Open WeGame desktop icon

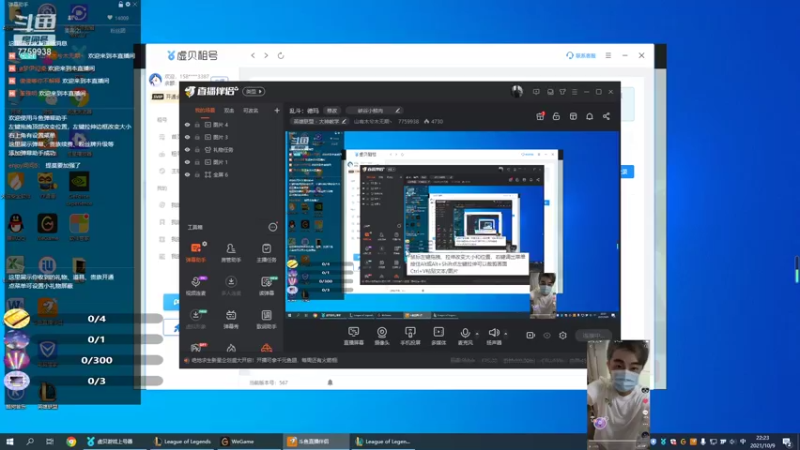coord(47,227)
